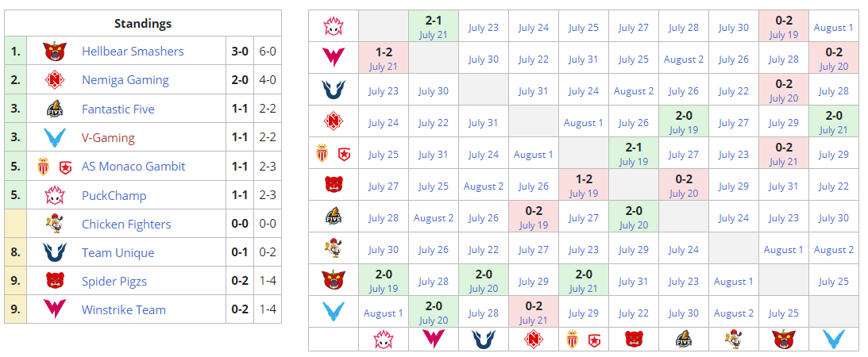The width and height of the screenshot is (868, 357).
Task: Open the Nemiga Gaming team link
Action: point(125,80)
